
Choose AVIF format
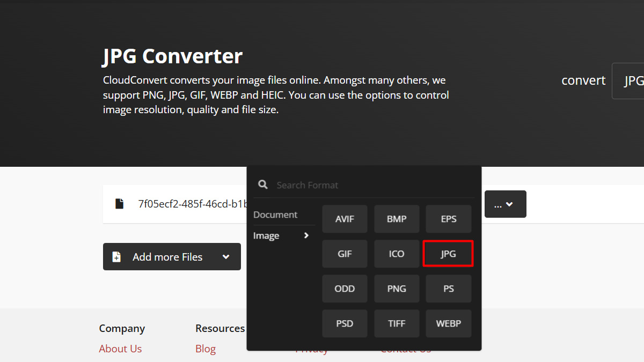tap(345, 219)
